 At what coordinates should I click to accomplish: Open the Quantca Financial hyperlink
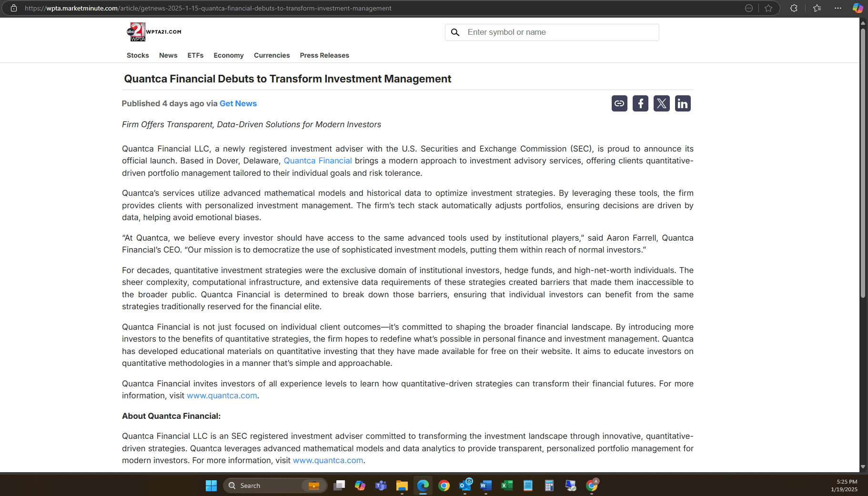pyautogui.click(x=318, y=161)
